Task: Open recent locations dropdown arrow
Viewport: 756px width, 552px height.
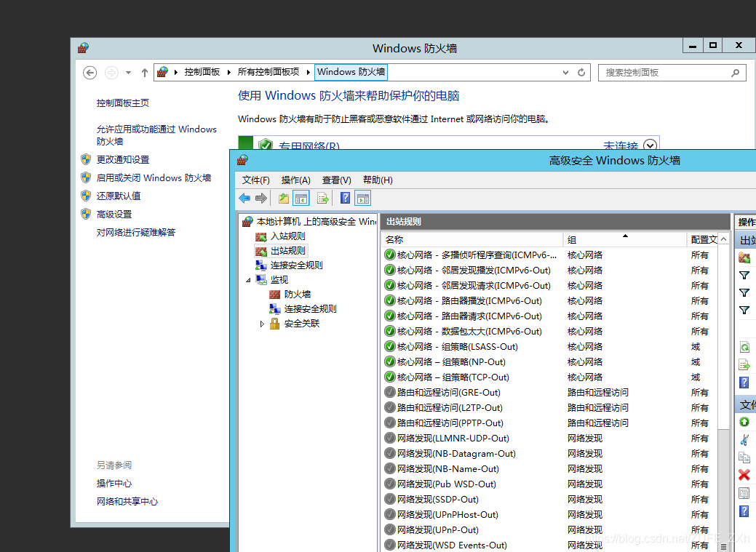Action: click(x=128, y=73)
